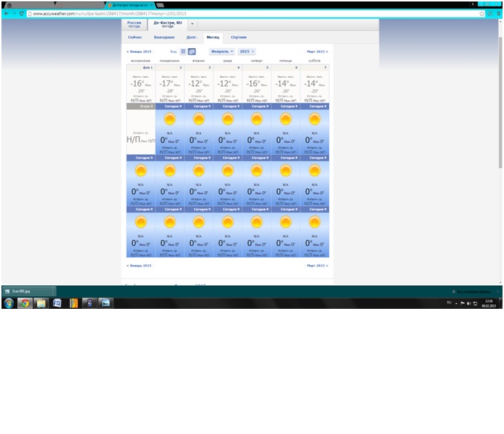Bookmark page with the star icon

(x=482, y=13)
